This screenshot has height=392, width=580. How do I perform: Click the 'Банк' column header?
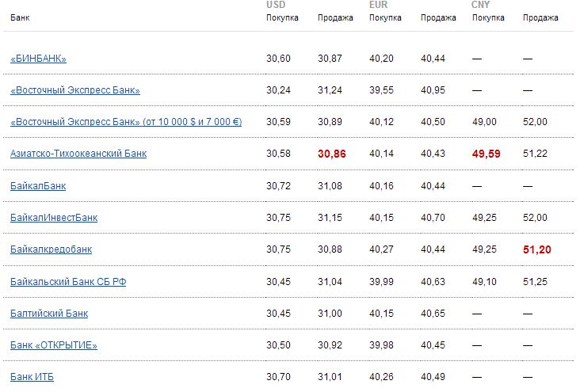click(20, 17)
